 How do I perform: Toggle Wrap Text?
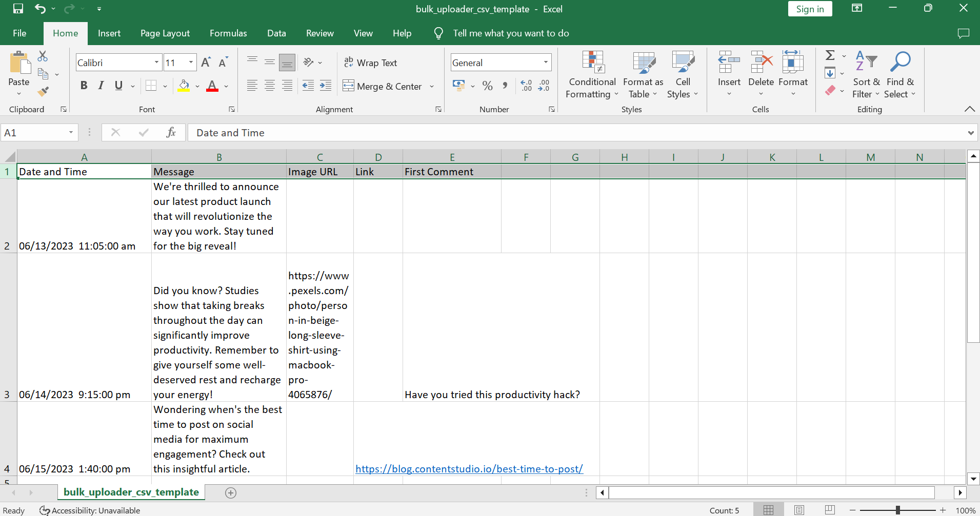point(370,63)
